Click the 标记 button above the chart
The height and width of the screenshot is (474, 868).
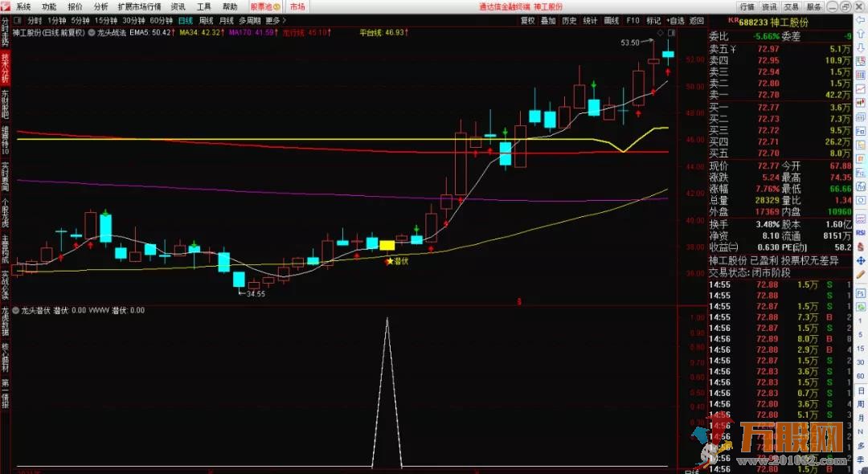pos(653,20)
